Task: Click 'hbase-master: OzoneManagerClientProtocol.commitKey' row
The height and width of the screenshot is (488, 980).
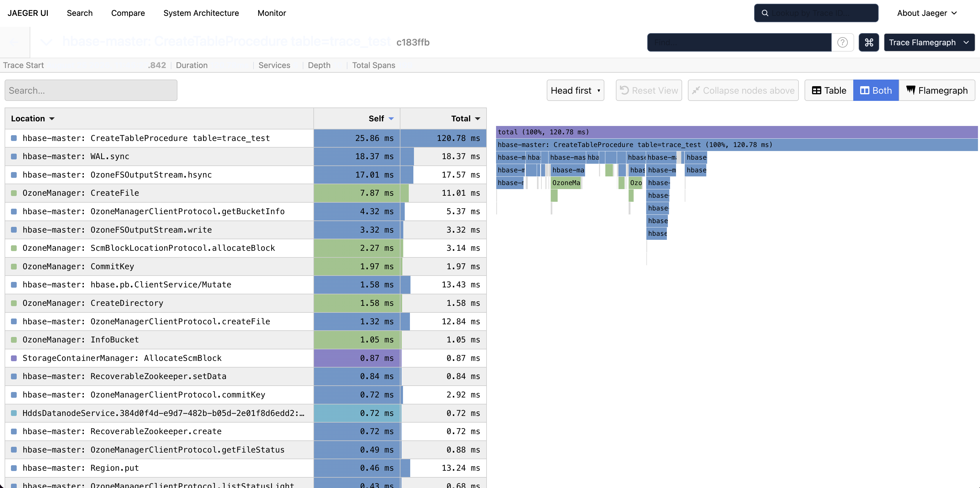Action: pyautogui.click(x=245, y=395)
